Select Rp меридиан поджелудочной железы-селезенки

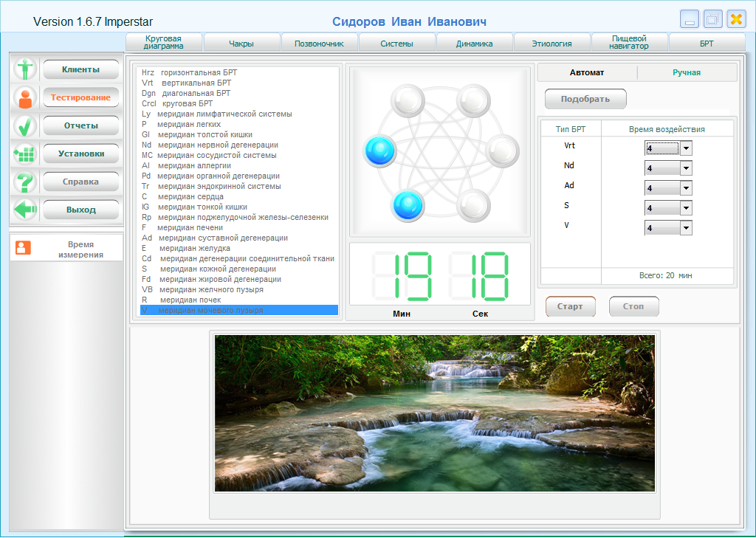239,218
